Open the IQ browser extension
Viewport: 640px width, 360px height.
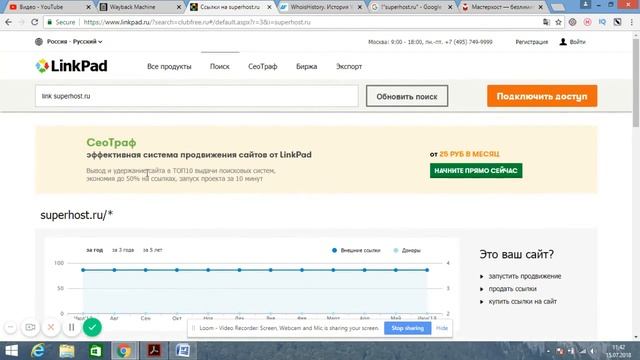pos(602,22)
